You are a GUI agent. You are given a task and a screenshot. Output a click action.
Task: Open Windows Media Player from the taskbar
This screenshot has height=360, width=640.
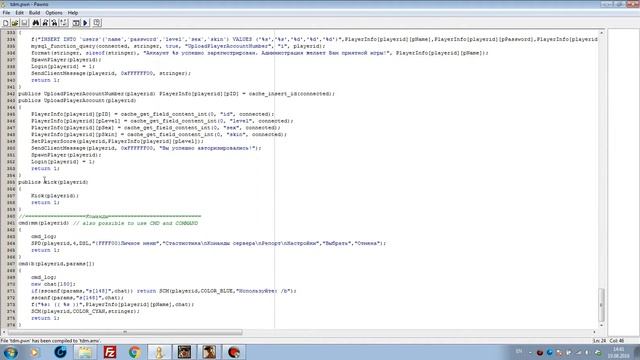pos(35,352)
